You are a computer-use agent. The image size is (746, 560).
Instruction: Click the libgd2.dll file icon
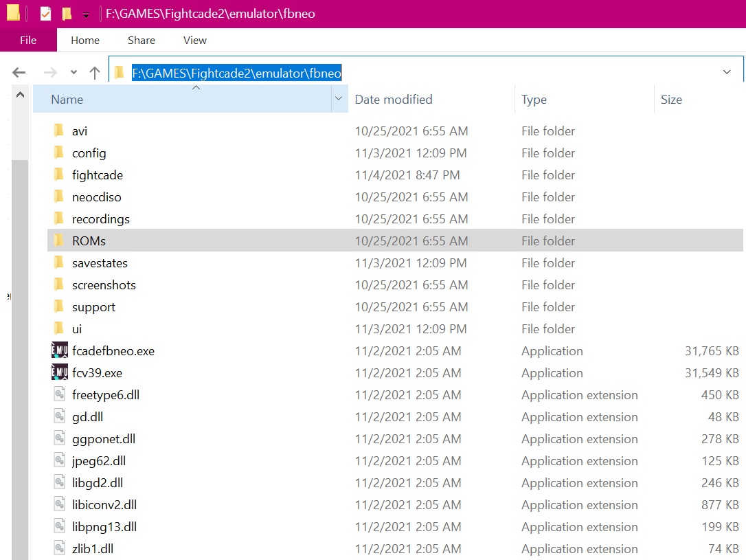60,482
